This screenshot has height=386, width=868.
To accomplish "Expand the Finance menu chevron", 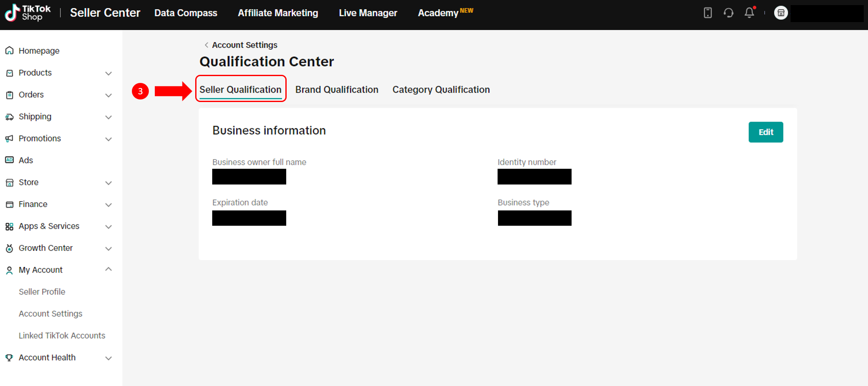I will pyautogui.click(x=108, y=204).
